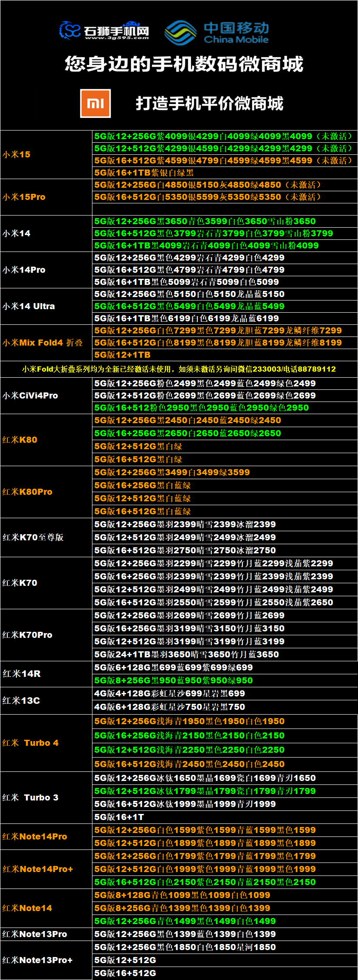Click the 小米14 standard model name cell
This screenshot has width=358, height=980.
pos(46,233)
